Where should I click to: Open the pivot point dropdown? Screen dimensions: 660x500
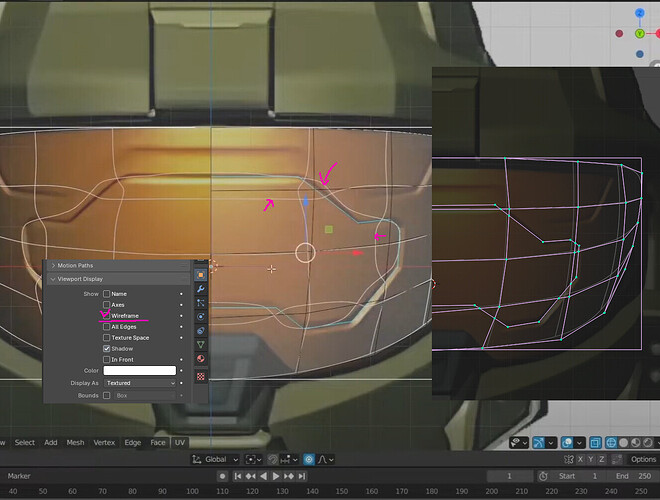click(x=253, y=459)
